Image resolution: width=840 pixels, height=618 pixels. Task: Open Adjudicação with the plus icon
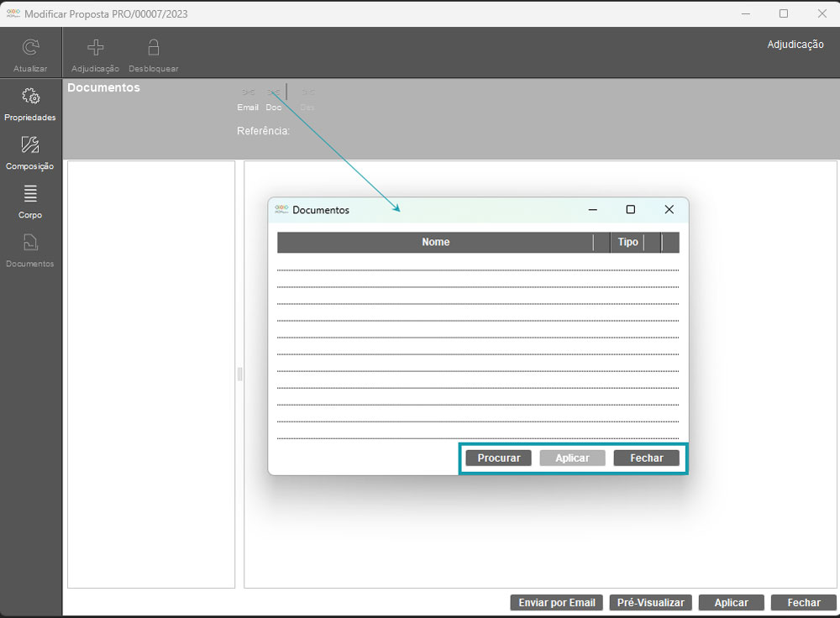[x=96, y=48]
